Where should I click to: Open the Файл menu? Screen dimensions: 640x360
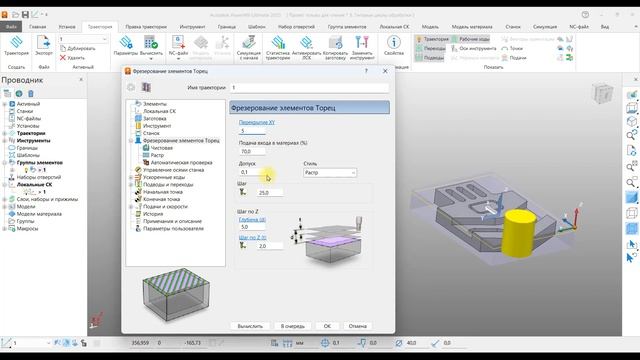(11, 27)
